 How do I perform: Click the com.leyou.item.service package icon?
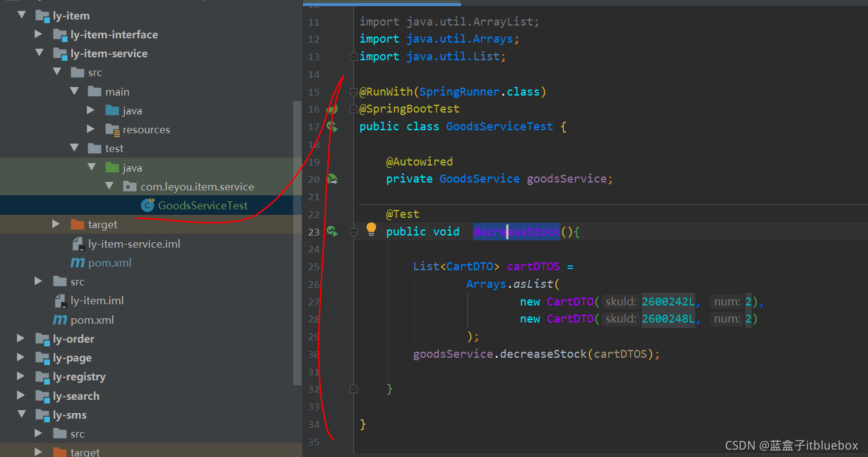click(130, 186)
